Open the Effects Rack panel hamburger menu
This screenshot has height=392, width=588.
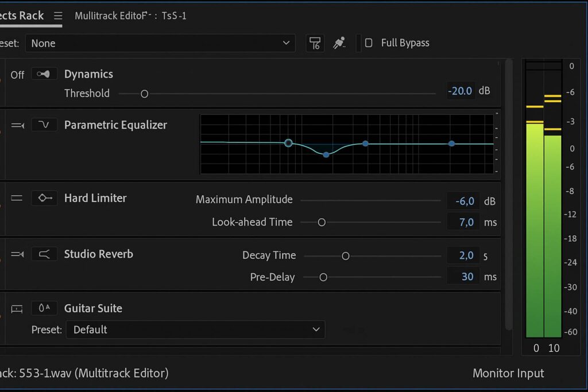coord(58,15)
